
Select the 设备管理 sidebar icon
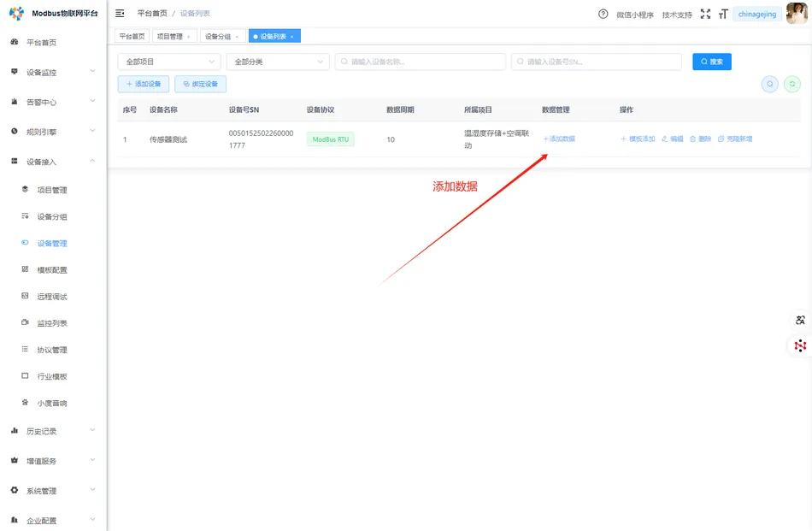(23, 243)
